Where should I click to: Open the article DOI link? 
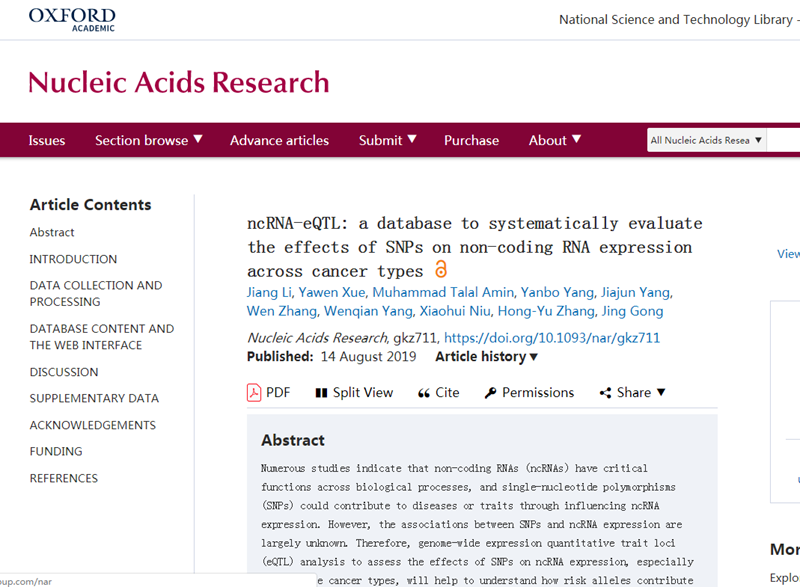coord(552,338)
